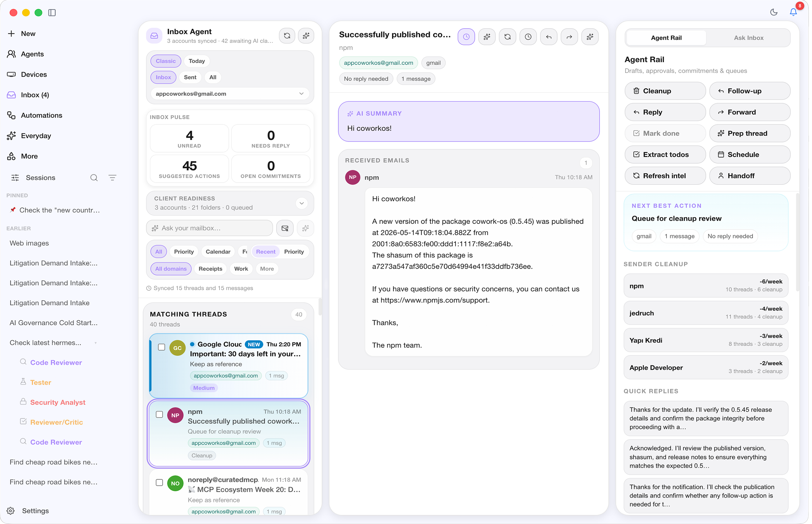The height and width of the screenshot is (524, 812).
Task: Switch to the Ask Inbox tab
Action: 749,38
